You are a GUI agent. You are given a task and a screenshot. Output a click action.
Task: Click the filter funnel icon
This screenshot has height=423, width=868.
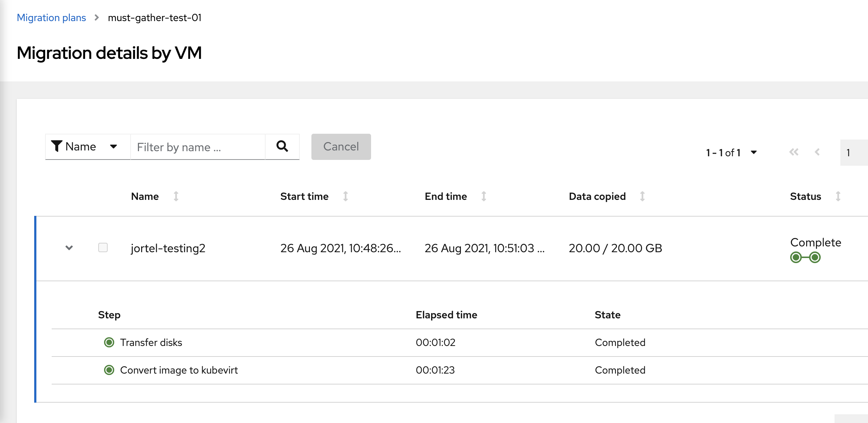click(x=57, y=146)
